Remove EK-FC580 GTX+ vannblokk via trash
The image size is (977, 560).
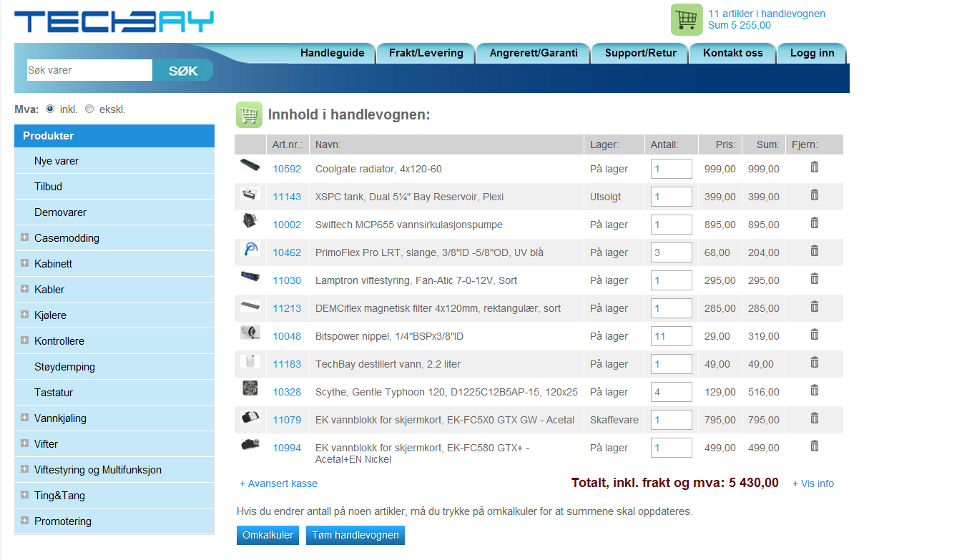click(814, 446)
